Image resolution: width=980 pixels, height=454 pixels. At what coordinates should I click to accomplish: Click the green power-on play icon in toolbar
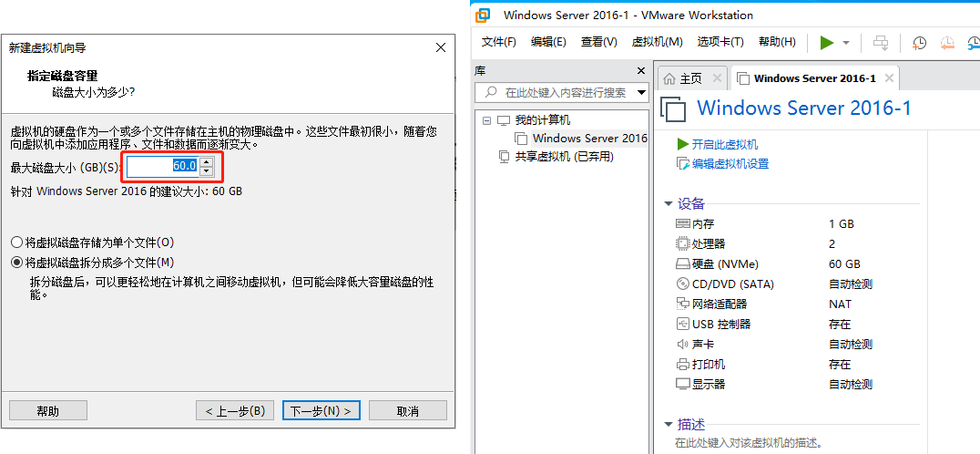click(827, 43)
